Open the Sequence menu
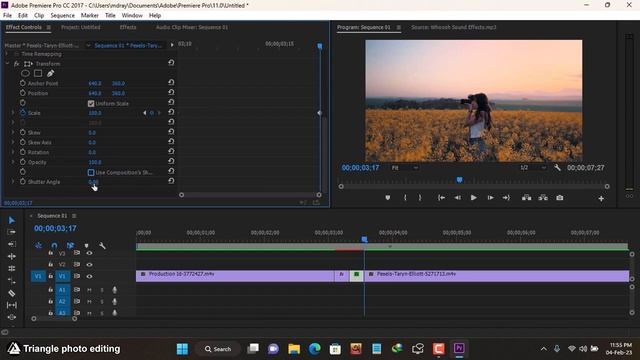 click(x=62, y=16)
